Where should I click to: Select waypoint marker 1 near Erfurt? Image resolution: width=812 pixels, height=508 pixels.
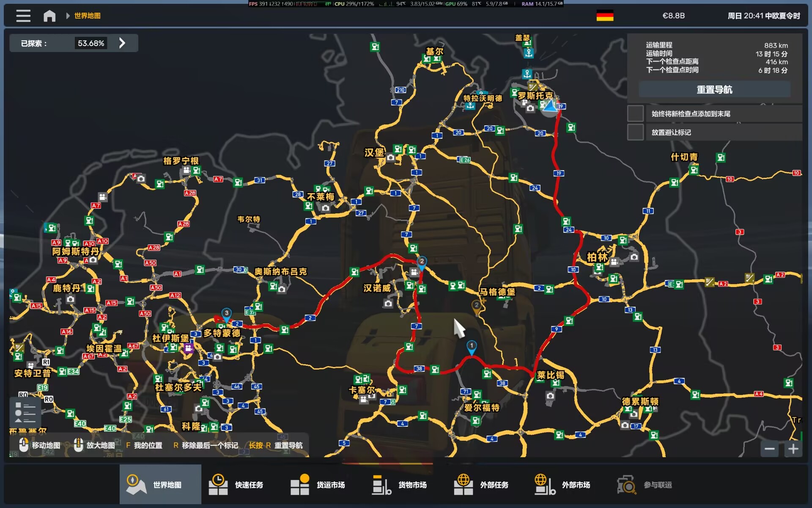coord(472,348)
